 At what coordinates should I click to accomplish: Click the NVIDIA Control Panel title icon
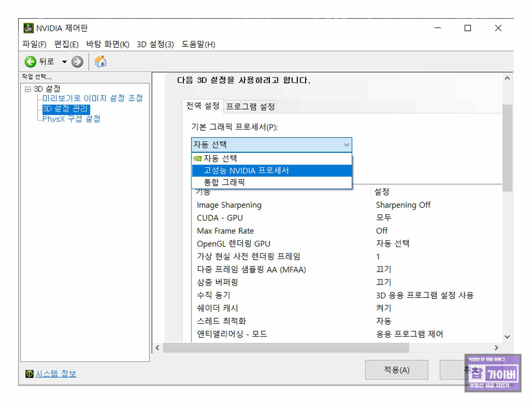tap(28, 28)
